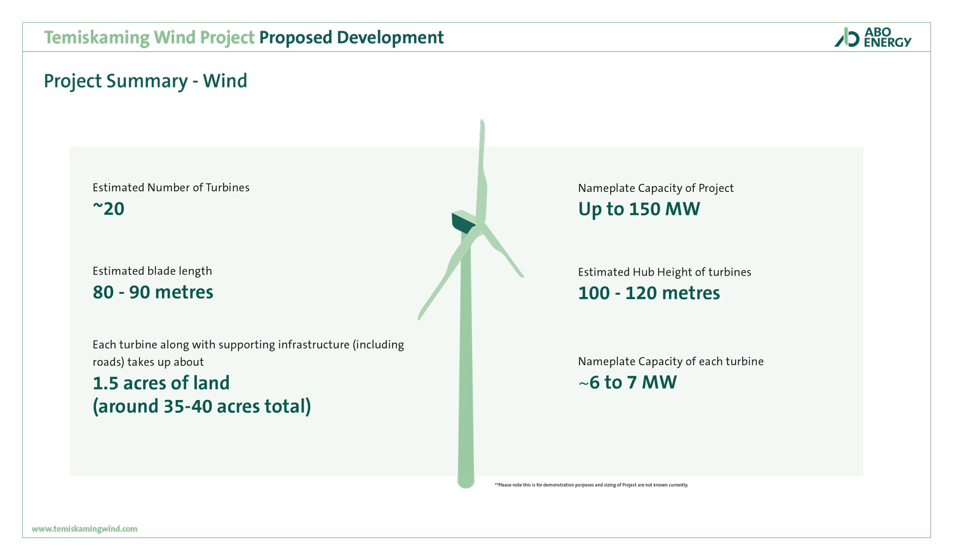953x560 pixels.
Task: Click the ABO ENERGY logo text
Action: (887, 37)
